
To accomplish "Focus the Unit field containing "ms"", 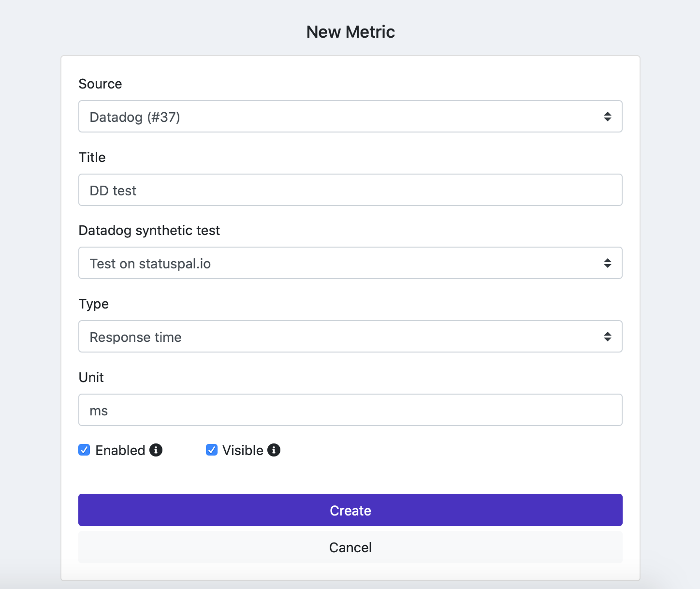I will [350, 410].
